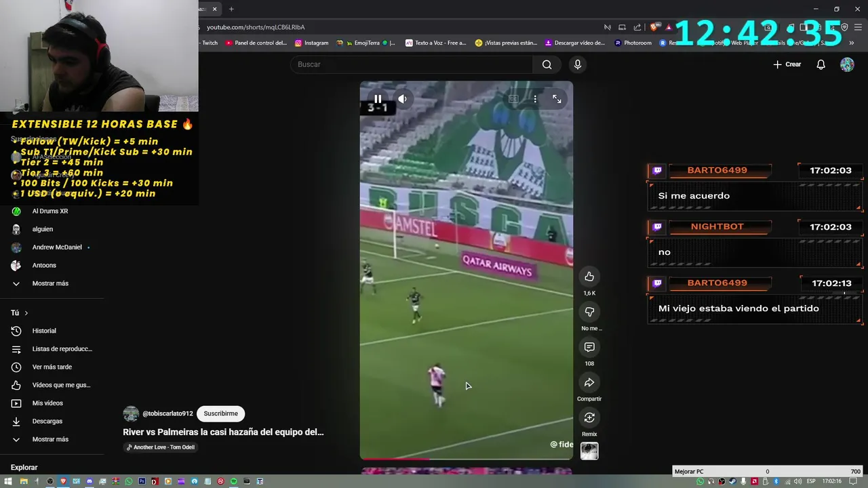Open a new browser tab

point(231,9)
